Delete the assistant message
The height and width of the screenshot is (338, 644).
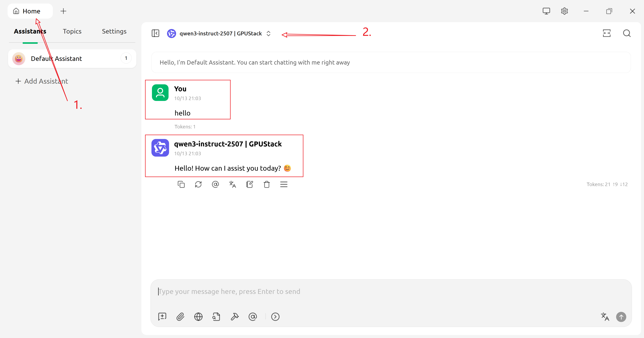pyautogui.click(x=266, y=184)
